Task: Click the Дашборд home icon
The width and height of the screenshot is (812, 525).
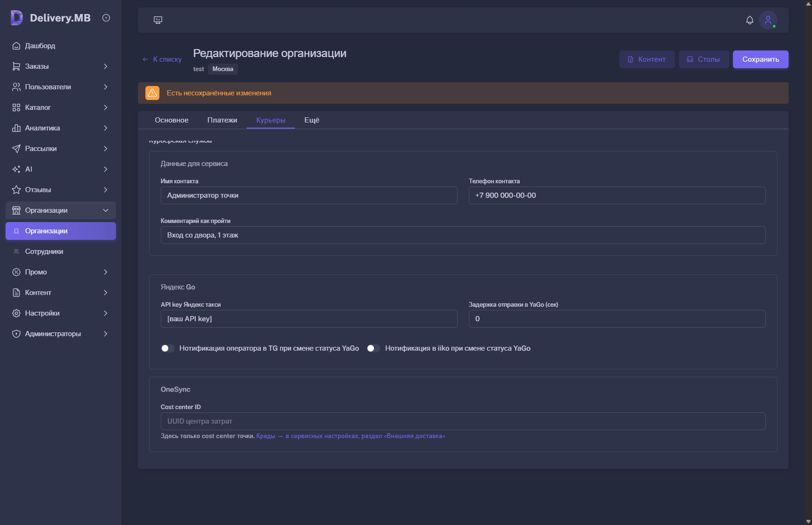Action: (16, 46)
